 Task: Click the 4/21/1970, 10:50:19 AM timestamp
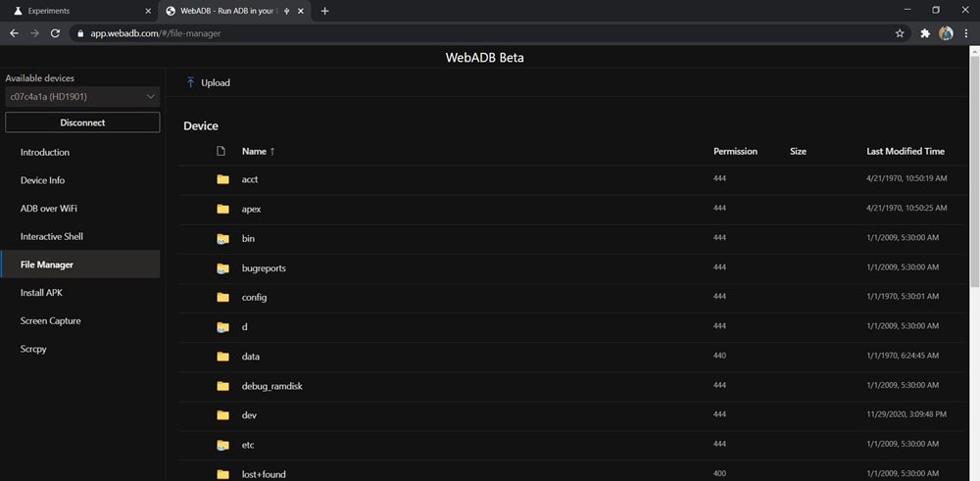pos(906,178)
